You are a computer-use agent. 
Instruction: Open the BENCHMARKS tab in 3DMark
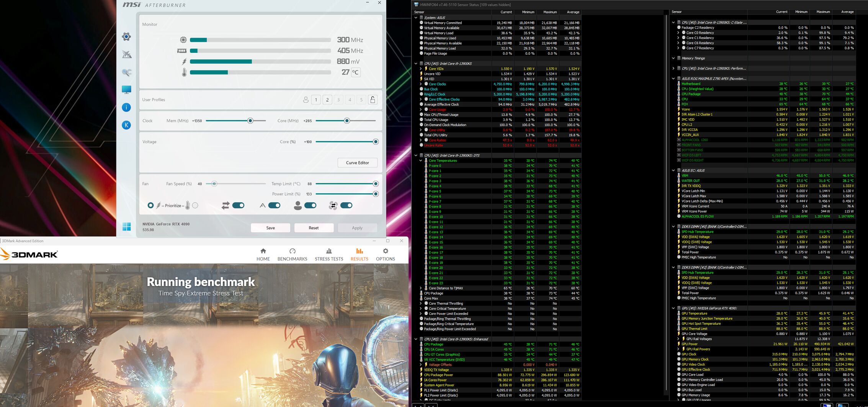click(292, 255)
